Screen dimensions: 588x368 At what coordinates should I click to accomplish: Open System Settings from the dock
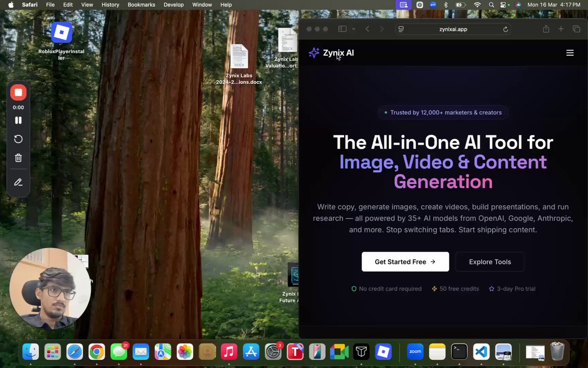273,352
